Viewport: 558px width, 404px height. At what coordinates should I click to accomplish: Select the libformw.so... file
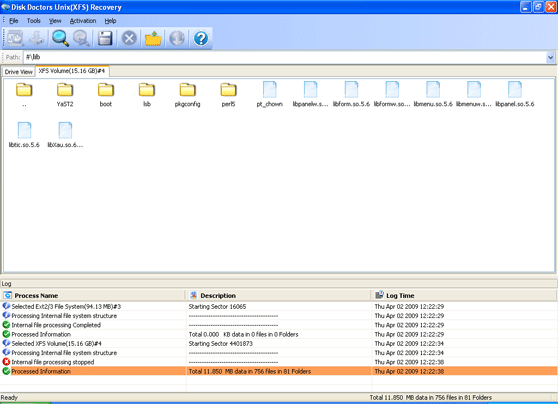click(392, 94)
